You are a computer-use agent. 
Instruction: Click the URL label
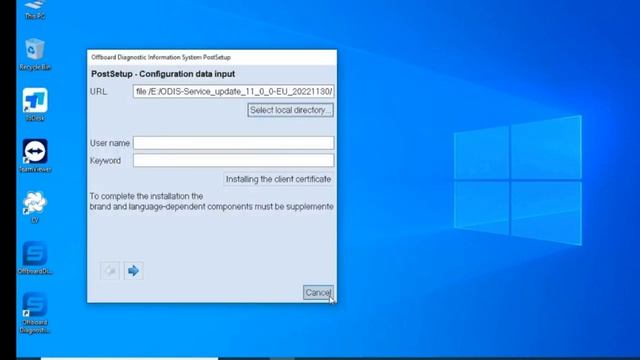(98, 91)
